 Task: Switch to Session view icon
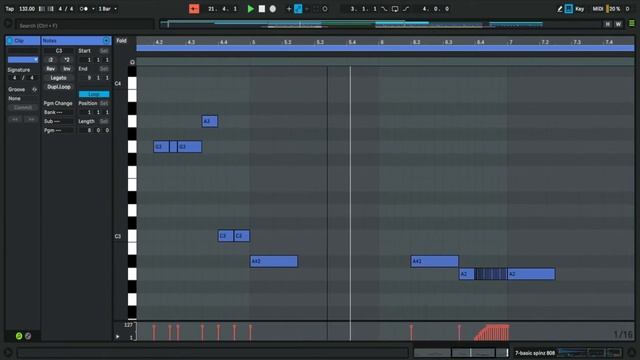[631, 24]
